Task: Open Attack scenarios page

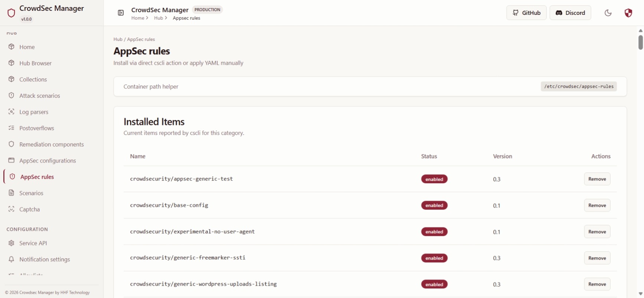Action: pos(52,95)
